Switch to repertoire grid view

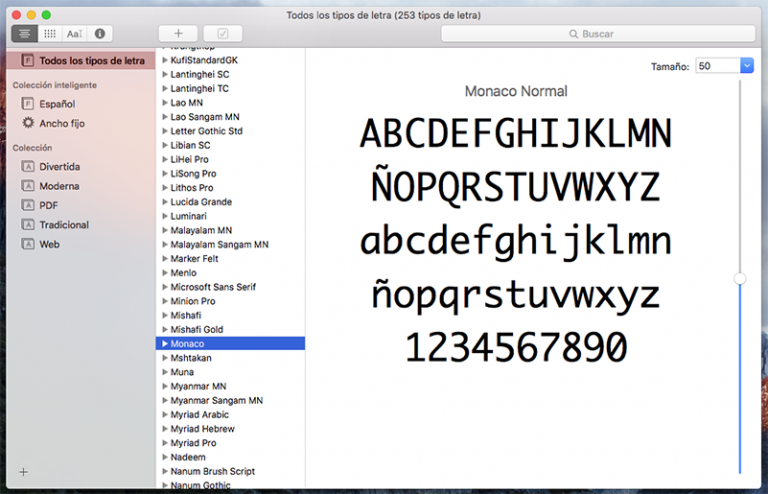50,33
